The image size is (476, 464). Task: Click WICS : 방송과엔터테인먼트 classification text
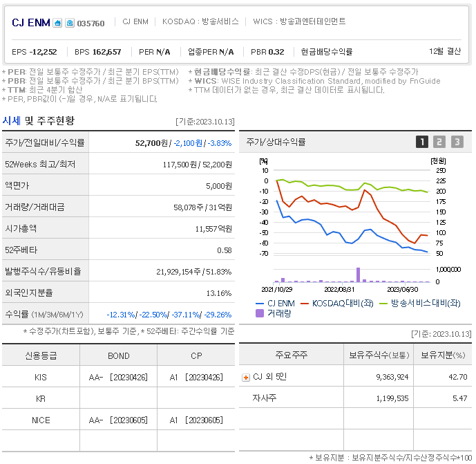click(299, 21)
